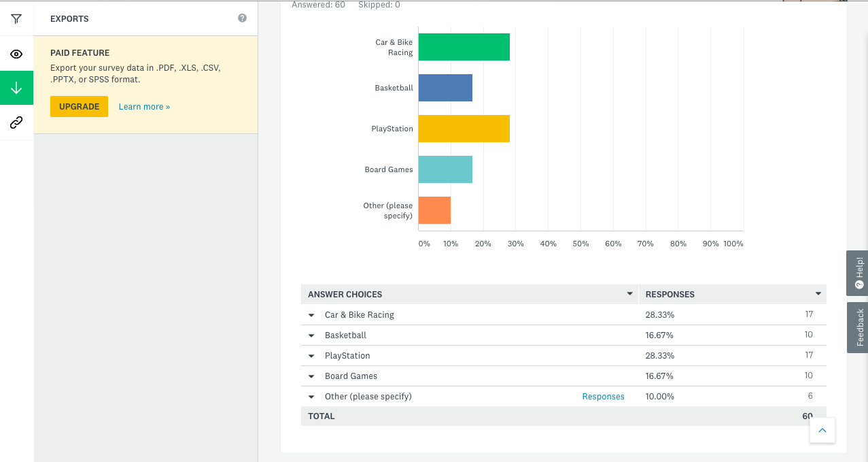Click the Help! question icon tab
Image resolution: width=868 pixels, height=462 pixels.
pos(857,273)
